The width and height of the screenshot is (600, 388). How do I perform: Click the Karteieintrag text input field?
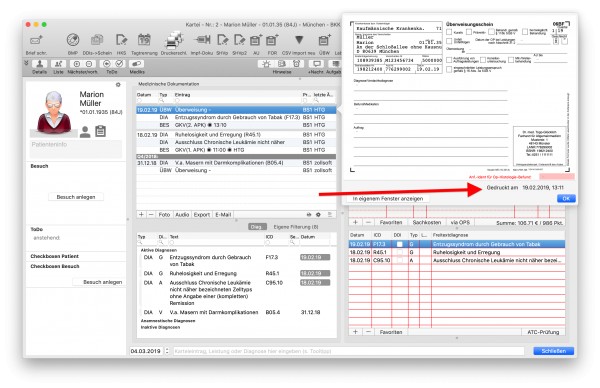[x=349, y=351]
